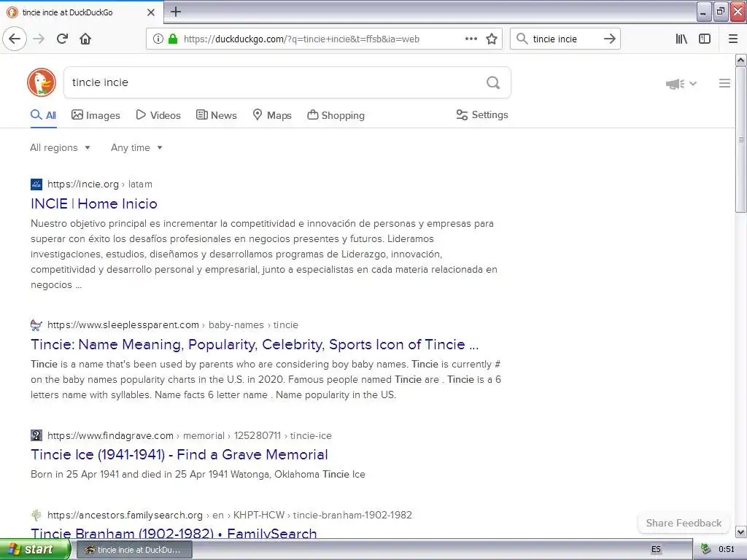This screenshot has width=747, height=560.
Task: Show site information icon in address bar
Action: pyautogui.click(x=158, y=39)
